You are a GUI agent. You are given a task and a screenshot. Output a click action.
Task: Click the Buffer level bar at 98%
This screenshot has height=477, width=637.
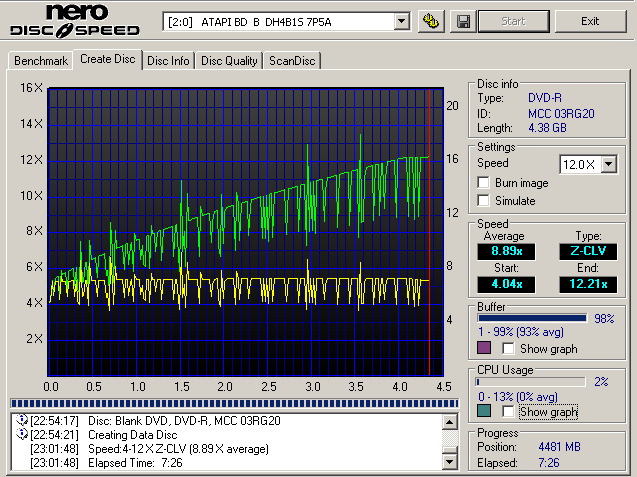[533, 318]
